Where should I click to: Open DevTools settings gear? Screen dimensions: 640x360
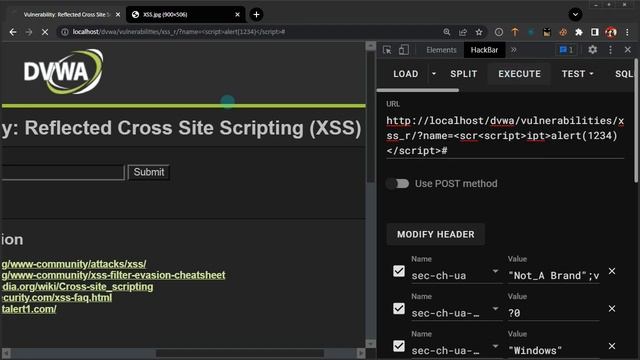[x=593, y=50]
